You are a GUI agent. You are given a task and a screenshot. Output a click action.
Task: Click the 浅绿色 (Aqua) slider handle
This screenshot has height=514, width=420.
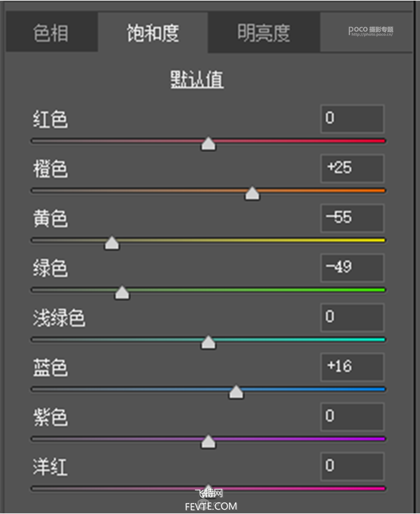pos(208,342)
